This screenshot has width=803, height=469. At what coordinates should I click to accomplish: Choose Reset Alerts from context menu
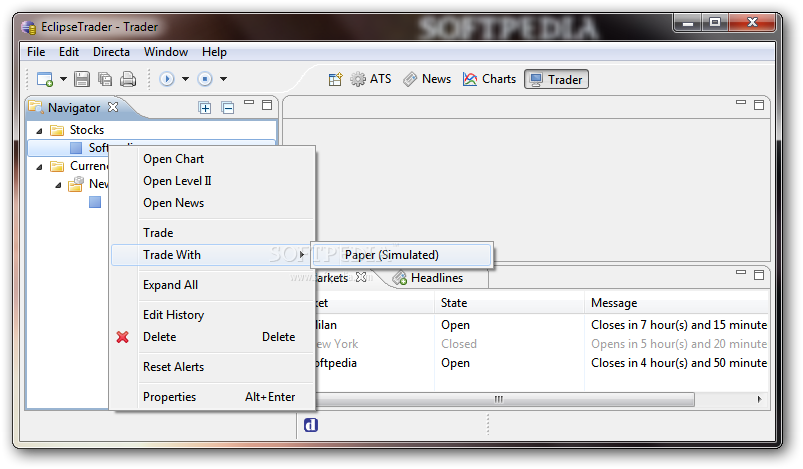[x=174, y=367]
